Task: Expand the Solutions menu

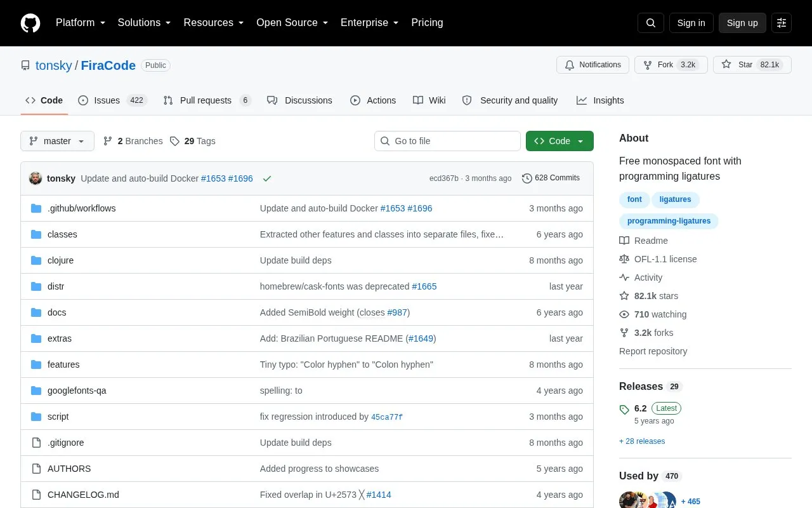Action: pos(145,23)
